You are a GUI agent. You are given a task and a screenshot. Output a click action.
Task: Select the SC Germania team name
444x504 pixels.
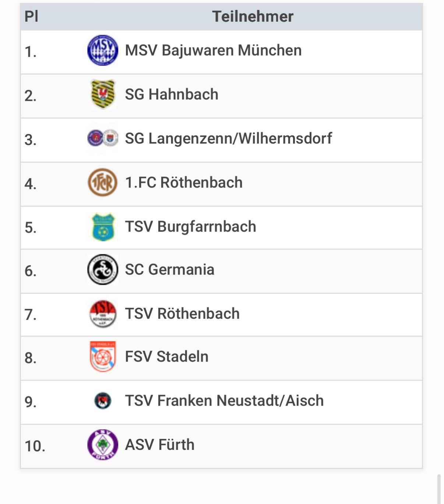tap(169, 269)
